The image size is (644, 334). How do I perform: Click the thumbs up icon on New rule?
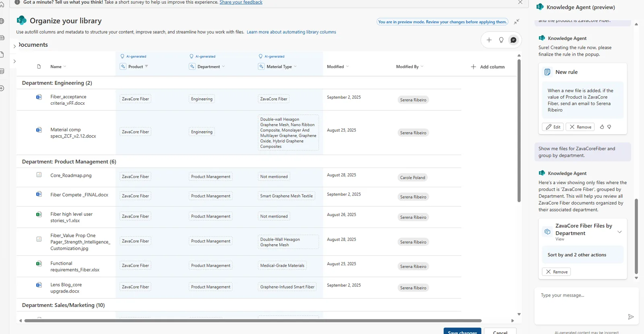602,127
